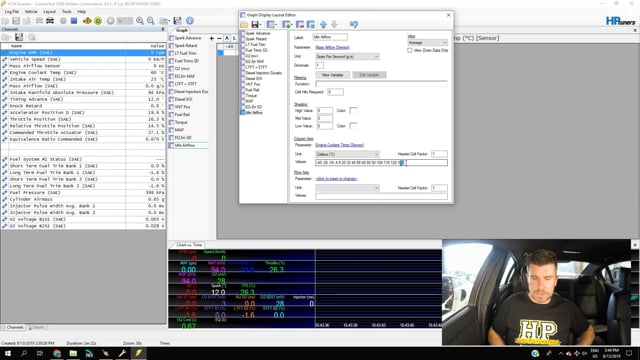Click the black car vehicle toolbar icon
This screenshot has width=640, height=360.
[50, 20]
